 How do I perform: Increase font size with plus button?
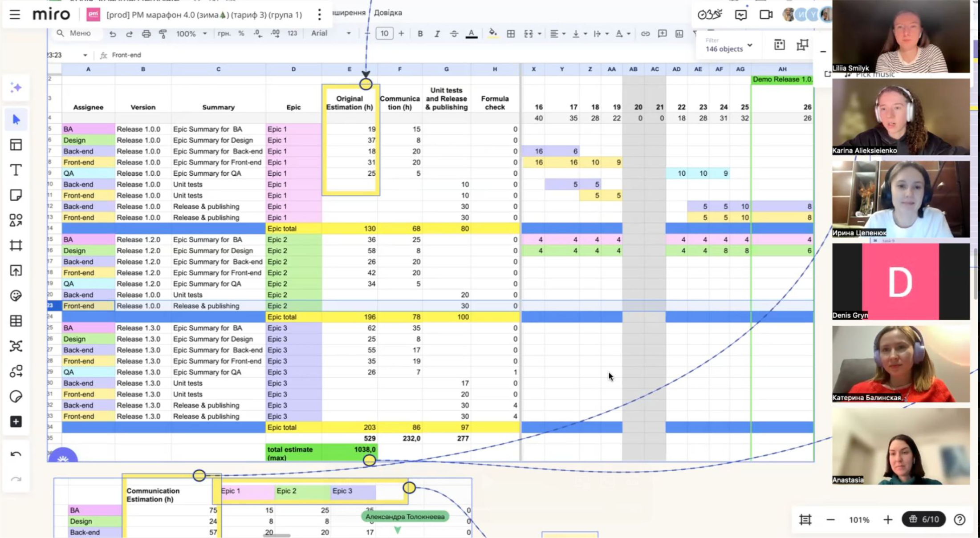pyautogui.click(x=401, y=33)
